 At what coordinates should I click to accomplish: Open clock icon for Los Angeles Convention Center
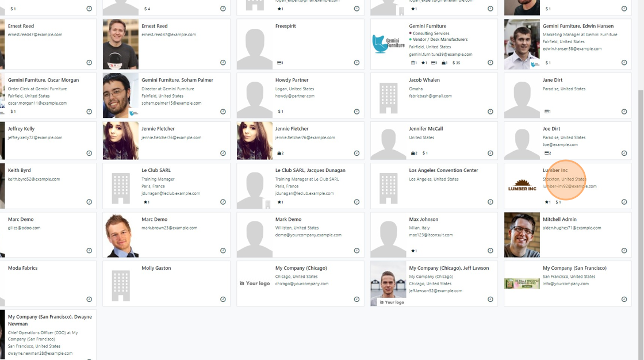pyautogui.click(x=490, y=202)
